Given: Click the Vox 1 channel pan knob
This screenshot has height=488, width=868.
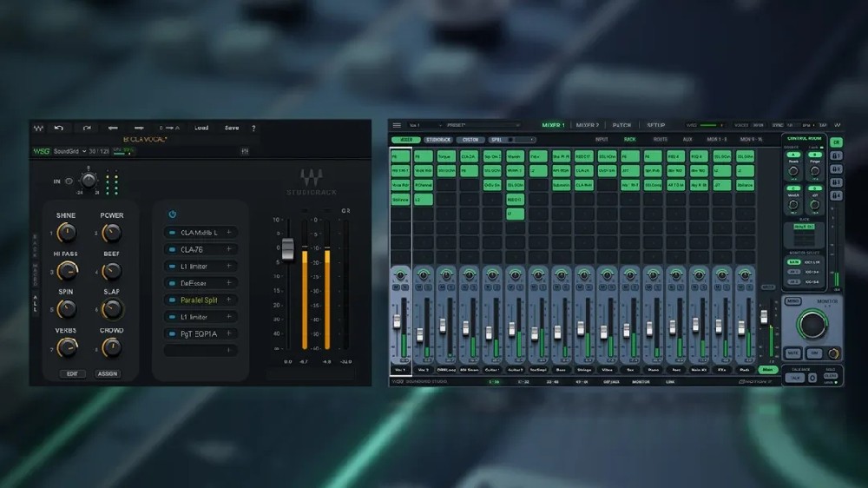Looking at the screenshot, I should pos(400,274).
